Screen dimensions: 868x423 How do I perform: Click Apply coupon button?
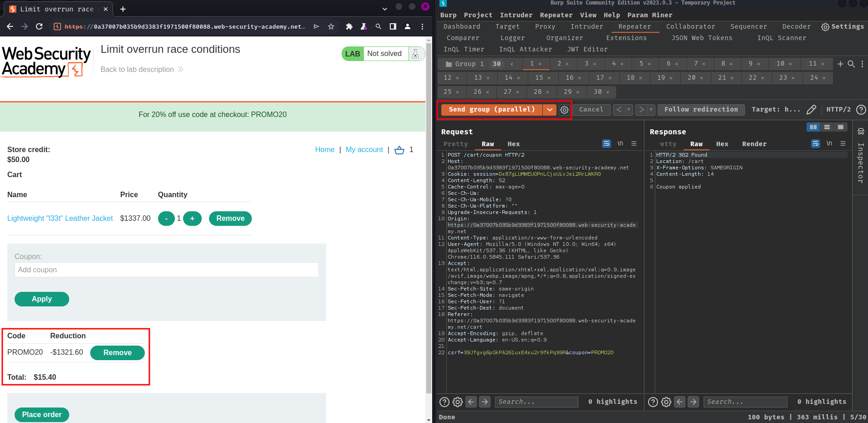tap(42, 299)
